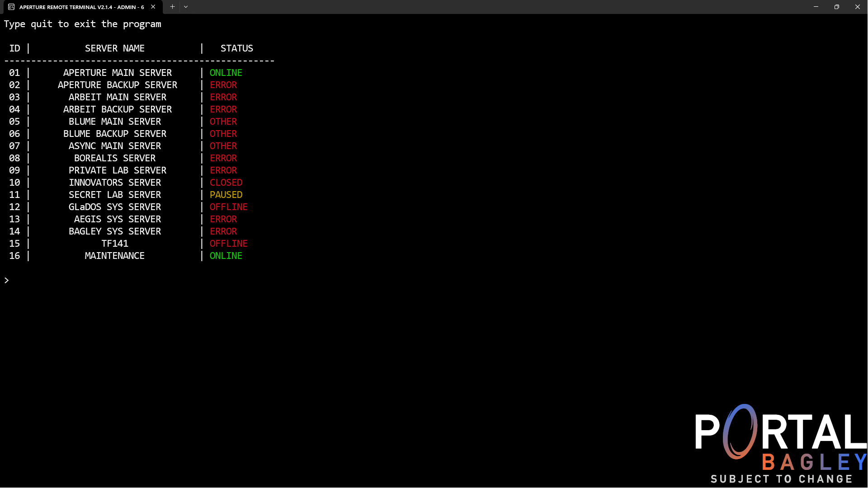
Task: Click the command input prompt arrow
Action: coord(6,280)
